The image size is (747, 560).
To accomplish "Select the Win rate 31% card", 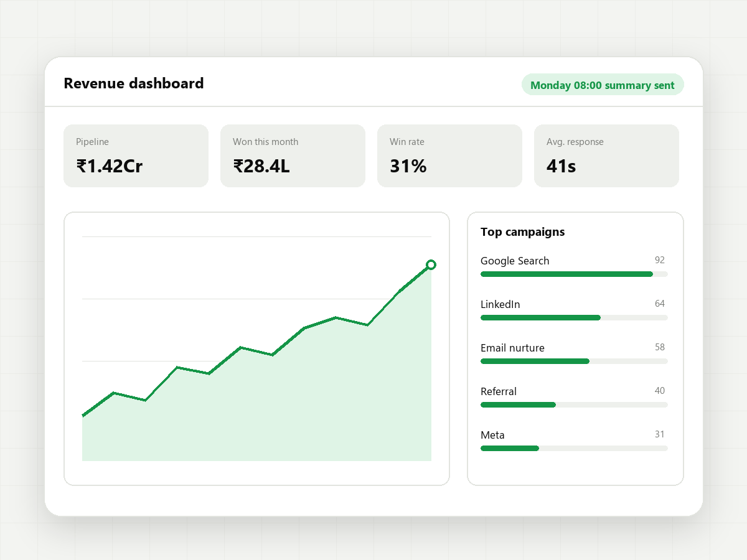I will [449, 156].
